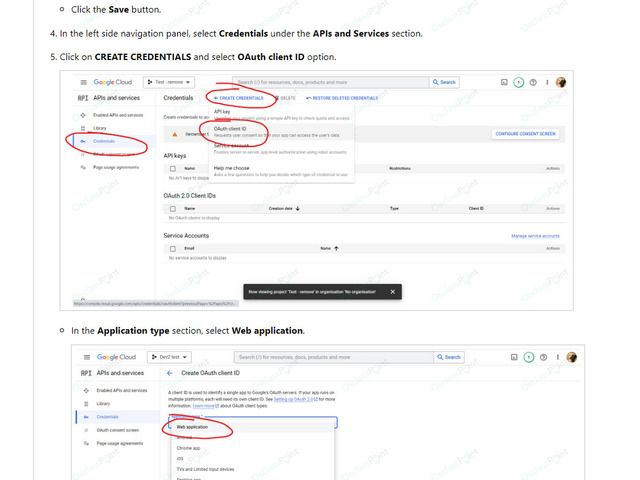Open hamburger menu in Create OAuth client ID screenshot
Image resolution: width=640 pixels, height=480 pixels.
point(87,358)
